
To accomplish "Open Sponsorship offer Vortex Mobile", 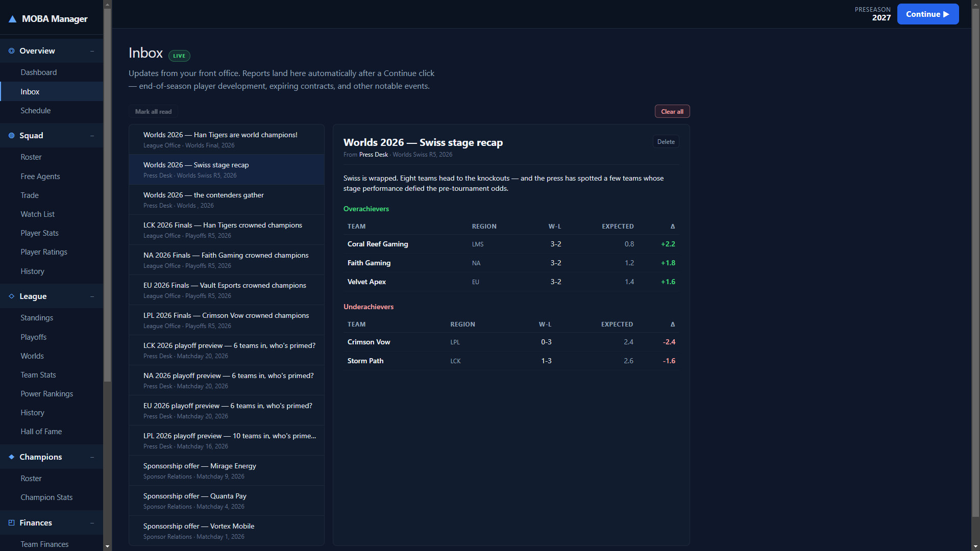I will [227, 531].
